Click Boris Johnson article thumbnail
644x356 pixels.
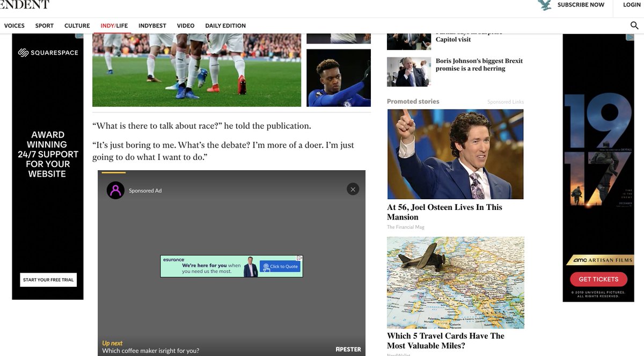pyautogui.click(x=409, y=72)
